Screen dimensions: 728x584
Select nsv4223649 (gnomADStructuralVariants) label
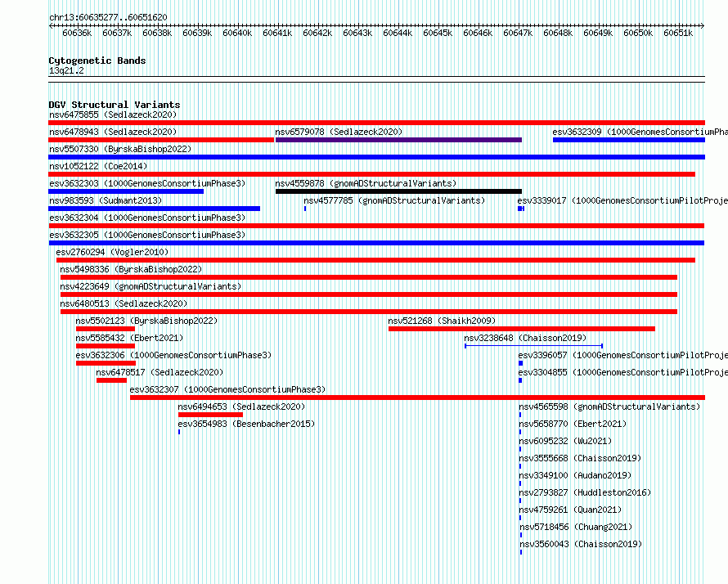coord(151,286)
